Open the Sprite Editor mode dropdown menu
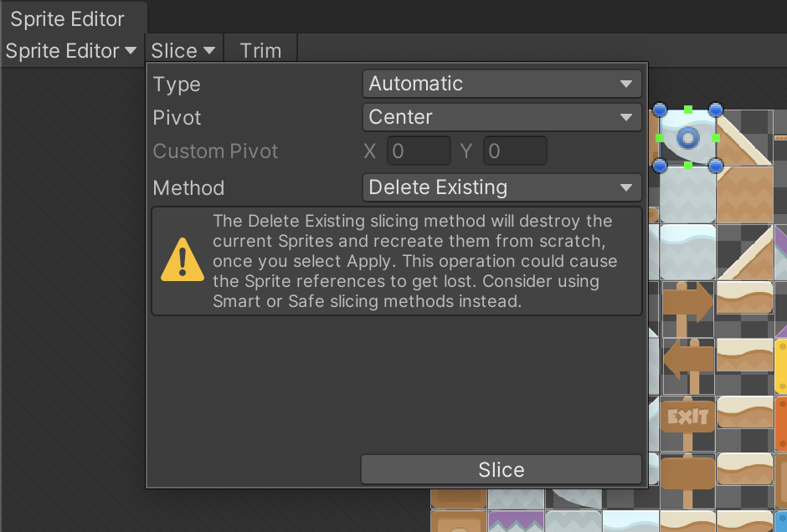 [70, 51]
